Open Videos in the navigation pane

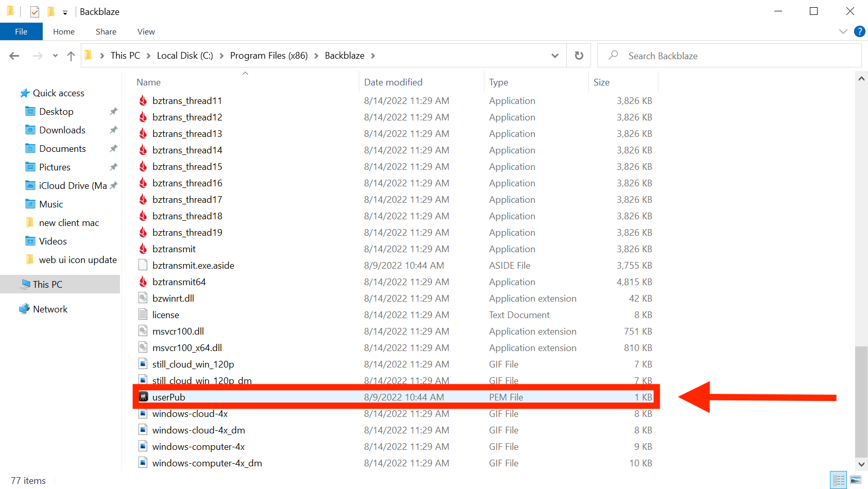pos(53,241)
